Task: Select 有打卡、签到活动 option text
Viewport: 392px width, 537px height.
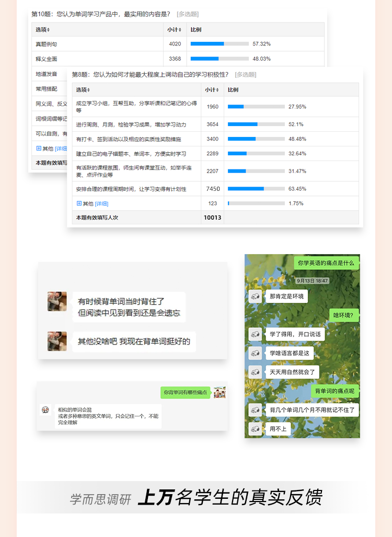Action: (129, 139)
